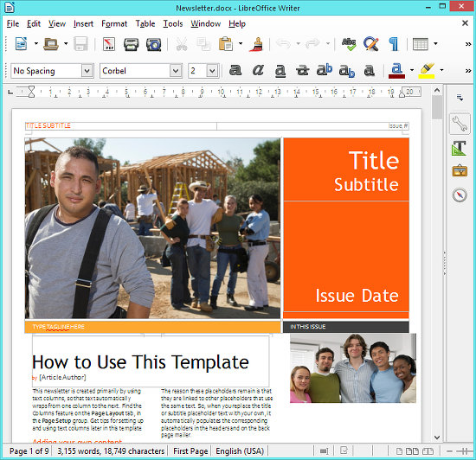This screenshot has width=476, height=460.
Task: Click the zoom slider in status bar
Action: click(465, 451)
